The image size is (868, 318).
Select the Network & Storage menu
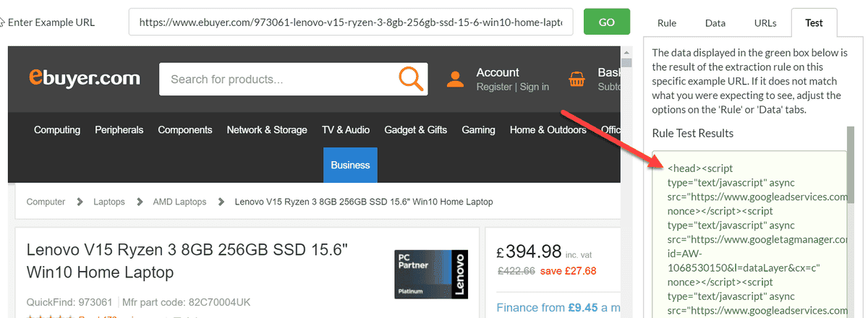coord(267,130)
